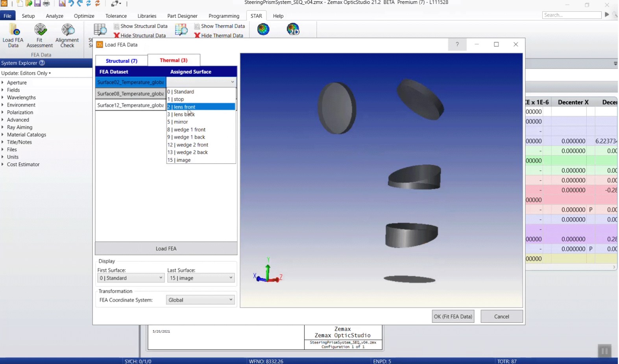Switch to the Tolerance ribbon tab

click(x=116, y=16)
